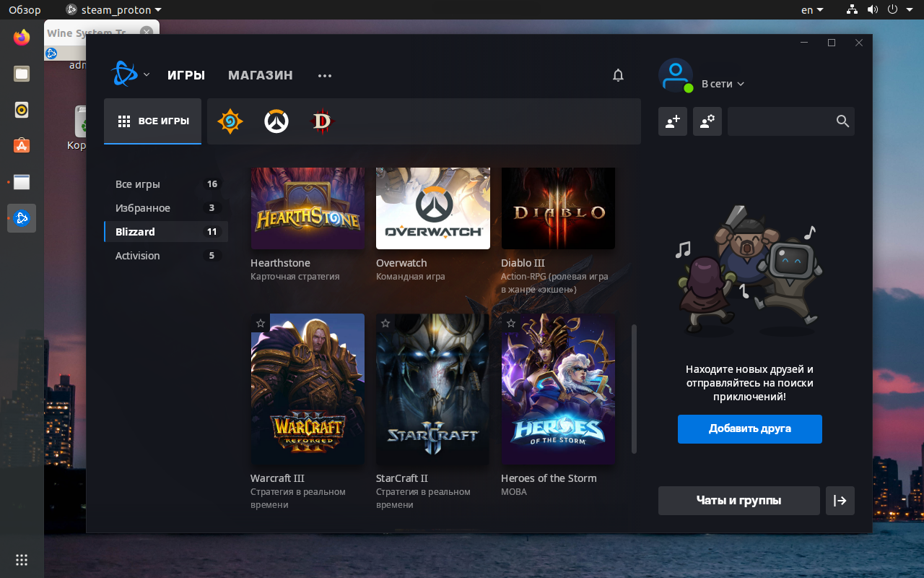The width and height of the screenshot is (924, 578).
Task: Click the Обзор activities button
Action: (25, 10)
